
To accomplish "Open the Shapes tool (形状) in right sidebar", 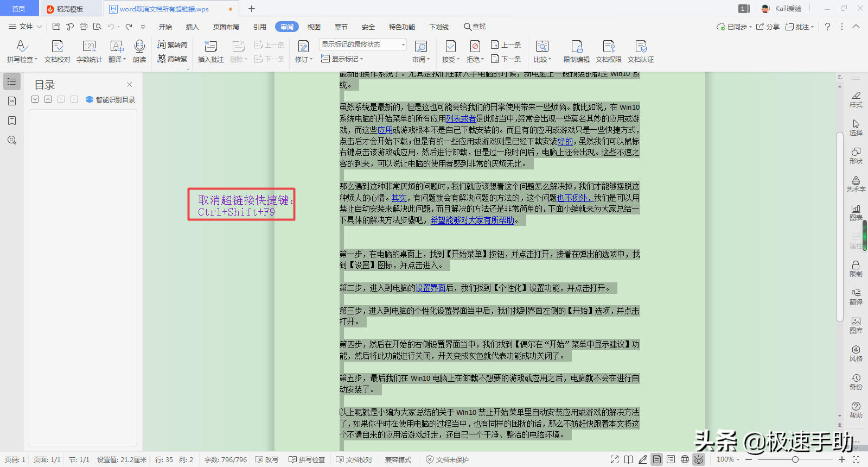I will click(856, 156).
